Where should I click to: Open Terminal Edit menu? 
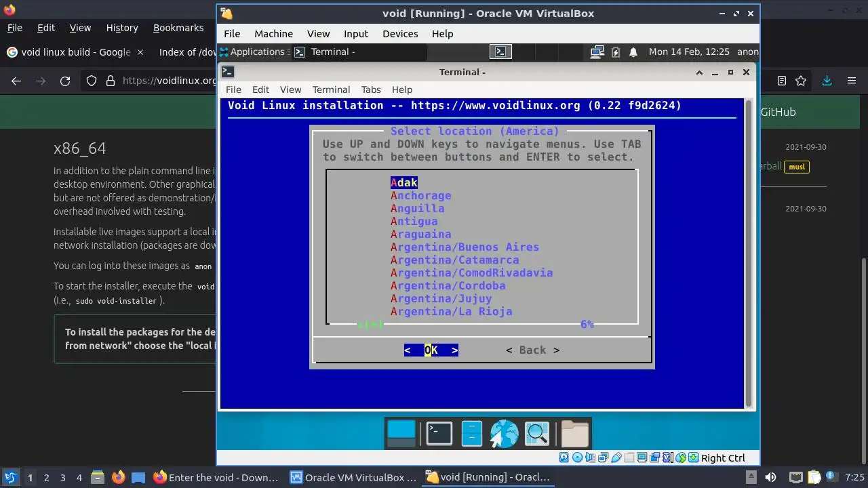click(260, 89)
